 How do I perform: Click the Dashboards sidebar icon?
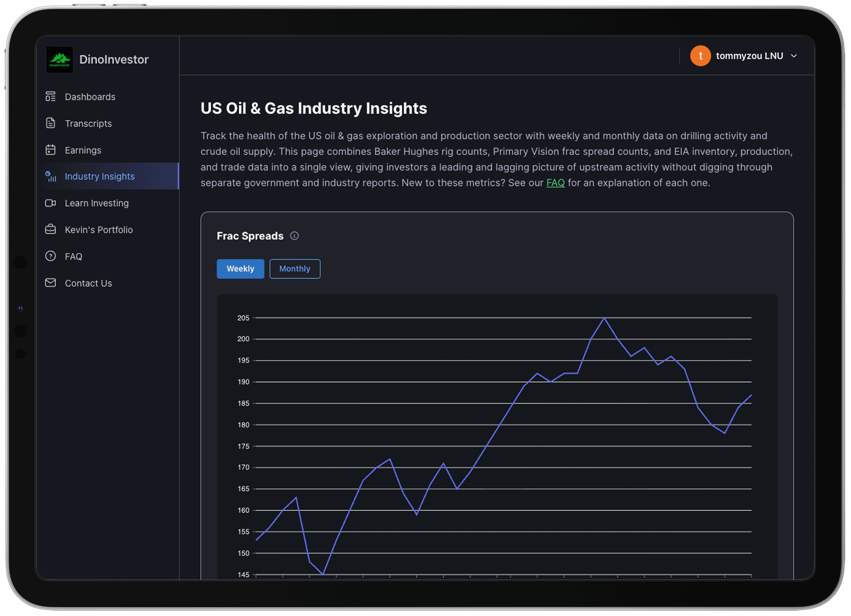point(51,97)
